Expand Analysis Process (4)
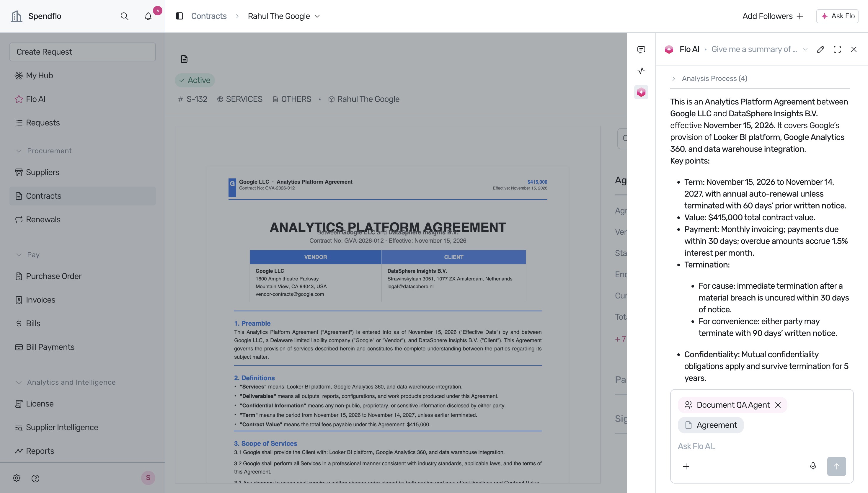Screen dimensions: 868x493 (x=710, y=79)
